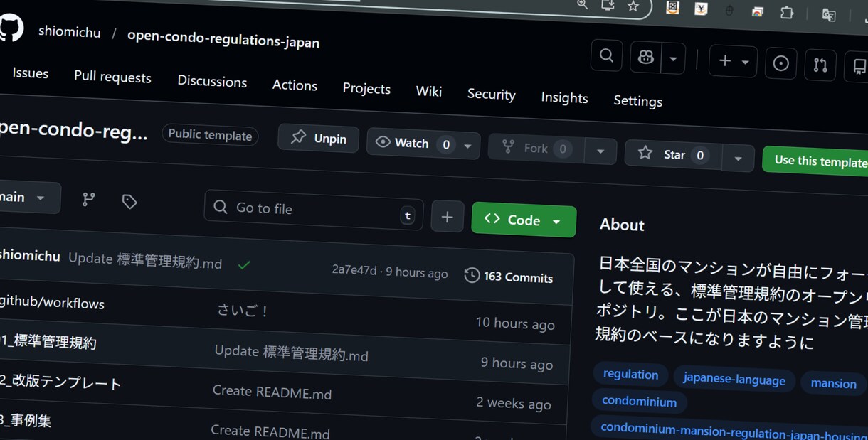
Task: Open the GitHub header search button
Action: [x=607, y=55]
